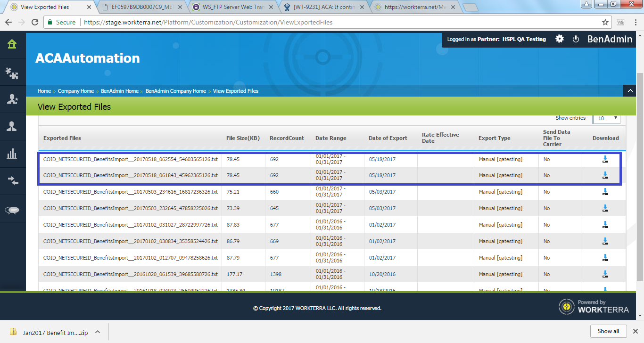644x343 pixels.
Task: Open the person with star sidebar icon
Action: pyautogui.click(x=12, y=99)
